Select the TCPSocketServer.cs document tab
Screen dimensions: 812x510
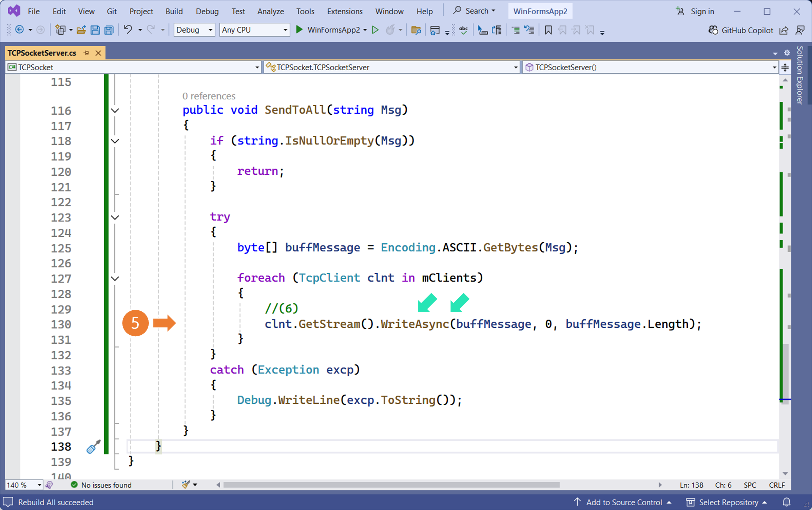[42, 53]
